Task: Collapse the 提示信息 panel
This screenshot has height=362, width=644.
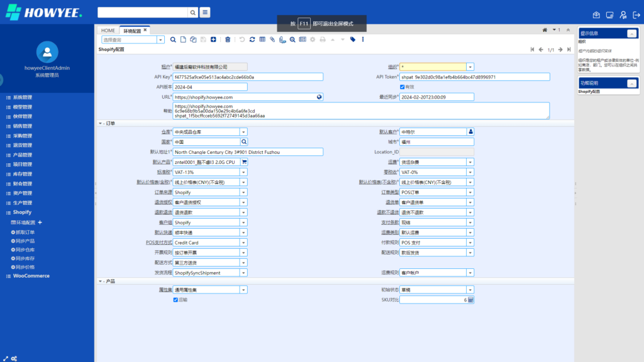Action: pos(631,34)
